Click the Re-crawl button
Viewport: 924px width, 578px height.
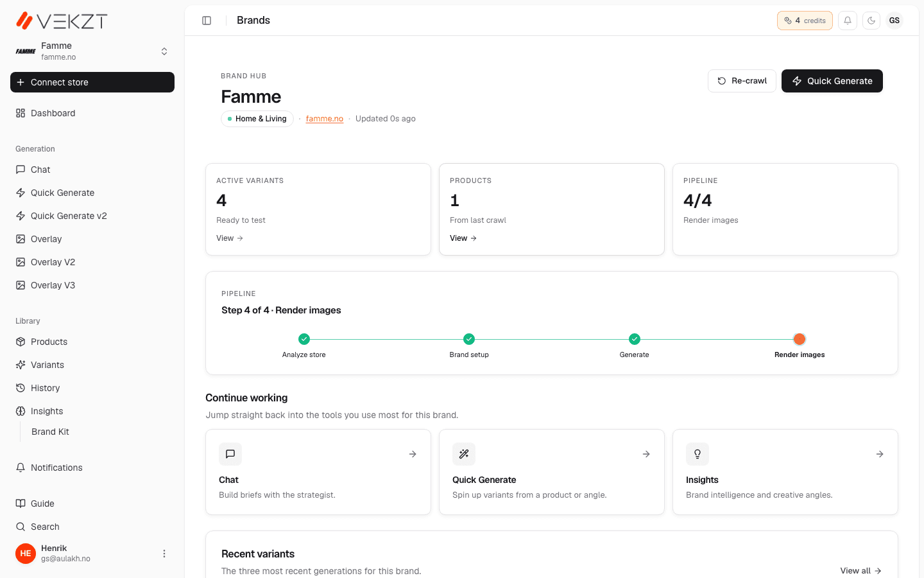click(x=742, y=81)
